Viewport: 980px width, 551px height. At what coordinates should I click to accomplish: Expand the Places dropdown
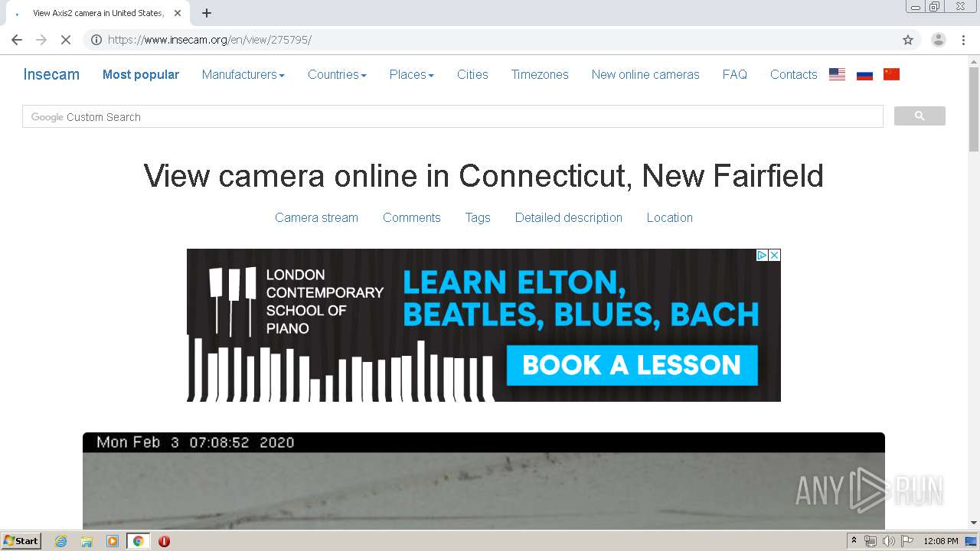coord(412,74)
